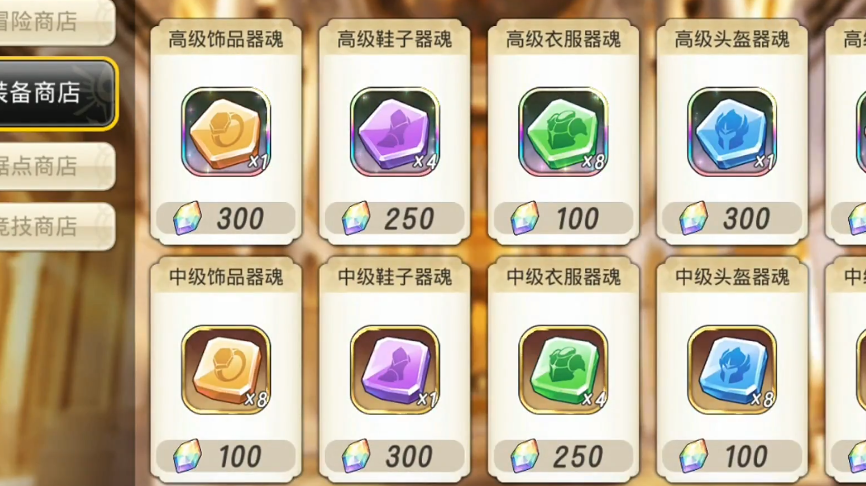Buy 高级鞋子器魂 for 250 gems
The width and height of the screenshot is (866, 486).
pos(395,218)
